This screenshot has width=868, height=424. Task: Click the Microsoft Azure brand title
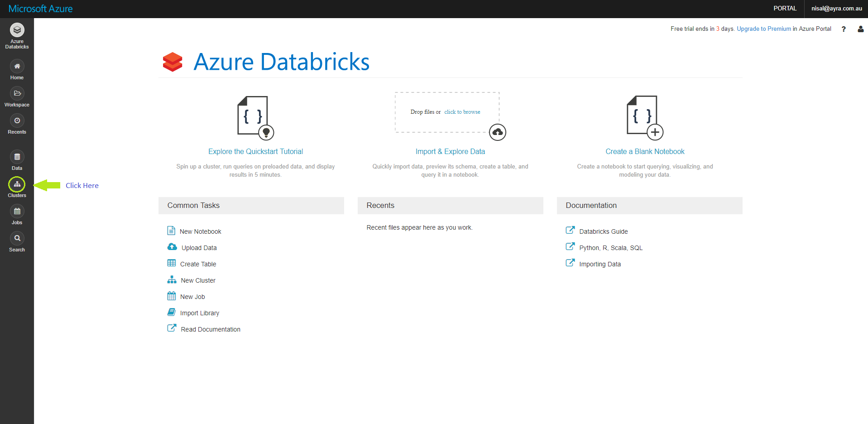click(x=40, y=9)
